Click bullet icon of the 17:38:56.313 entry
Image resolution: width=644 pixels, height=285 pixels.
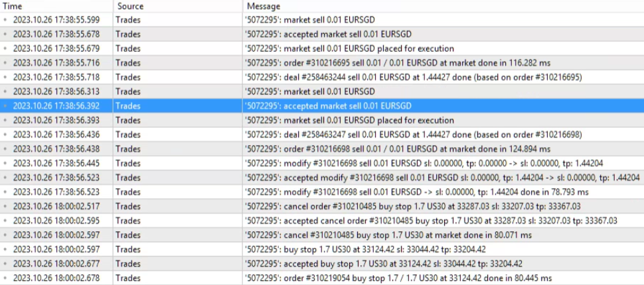[6, 91]
